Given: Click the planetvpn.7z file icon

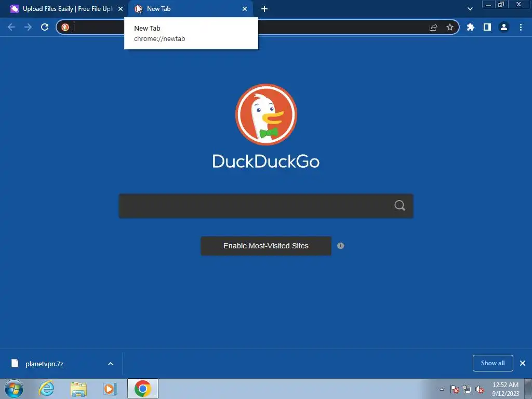Looking at the screenshot, I should tap(15, 363).
